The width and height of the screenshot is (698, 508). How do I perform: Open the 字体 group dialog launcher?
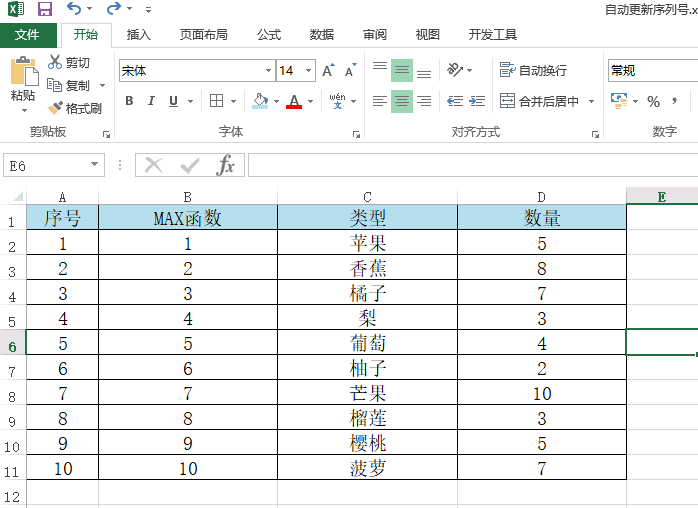click(356, 134)
